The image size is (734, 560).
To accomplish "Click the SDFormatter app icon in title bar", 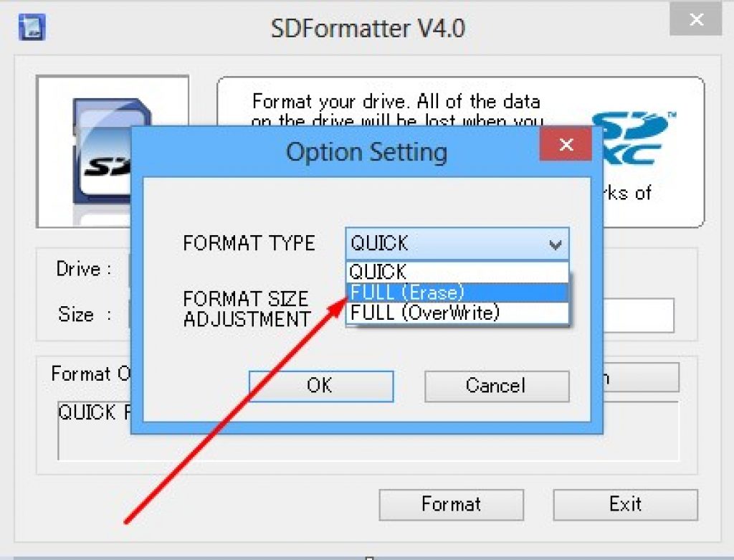I will pyautogui.click(x=31, y=28).
